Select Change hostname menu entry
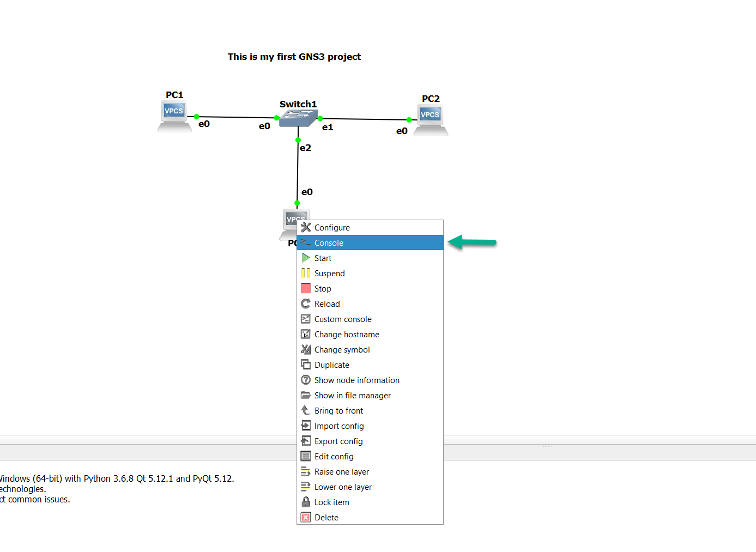Screen dimensions: 756x552 click(370, 334)
